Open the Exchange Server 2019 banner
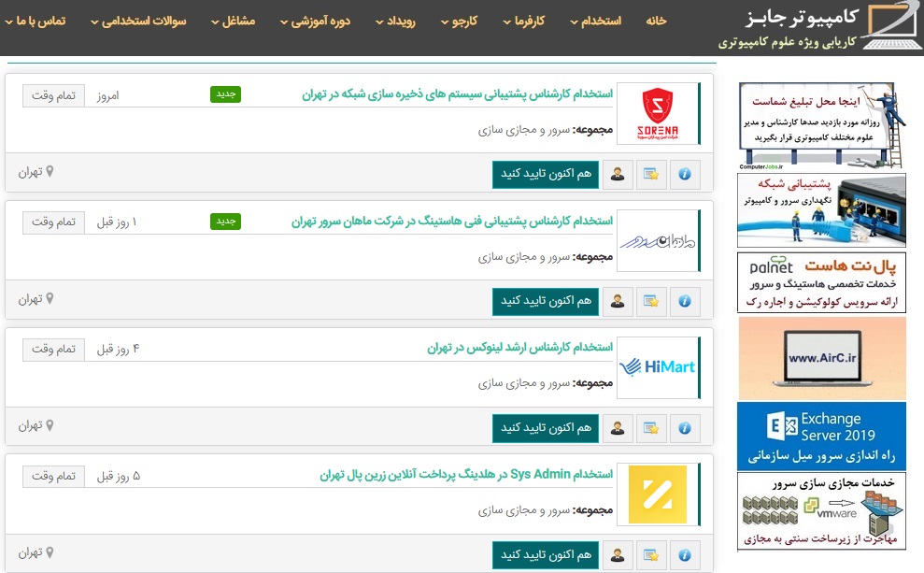The height and width of the screenshot is (573, 924). click(x=821, y=437)
